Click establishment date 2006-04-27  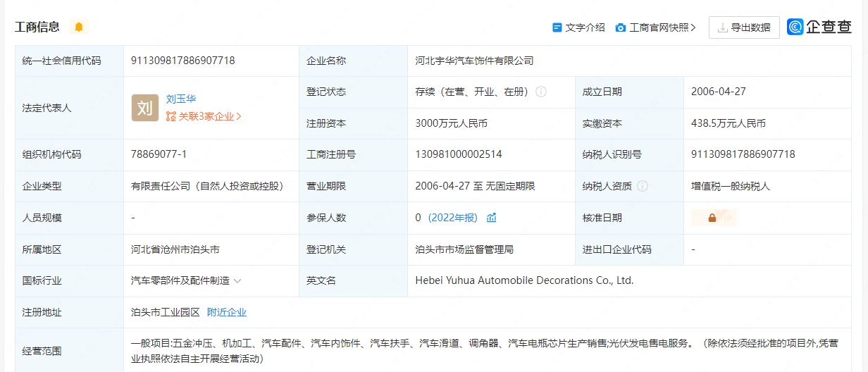point(719,92)
